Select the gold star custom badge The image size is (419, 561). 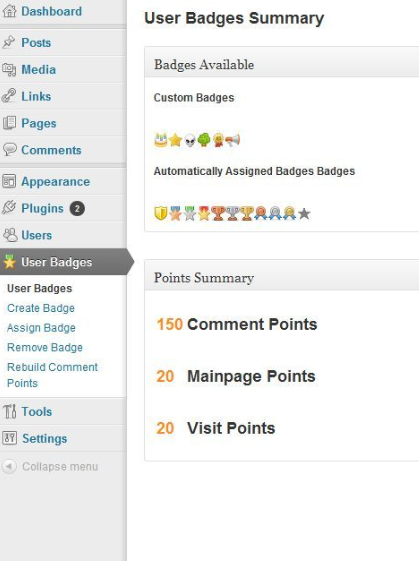point(175,140)
